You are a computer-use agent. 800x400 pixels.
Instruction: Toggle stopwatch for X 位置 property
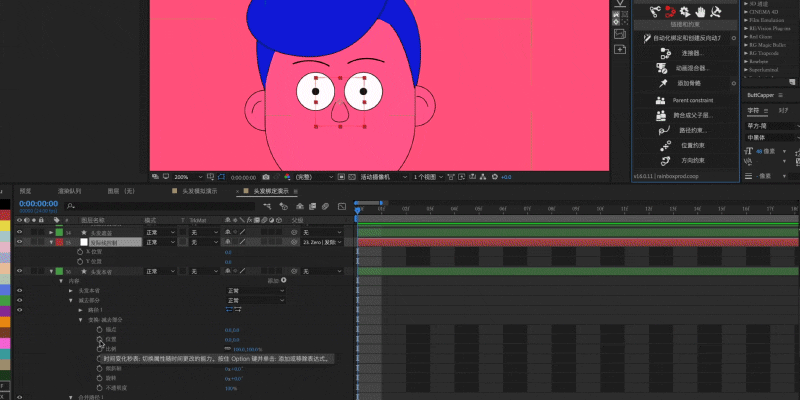80,252
